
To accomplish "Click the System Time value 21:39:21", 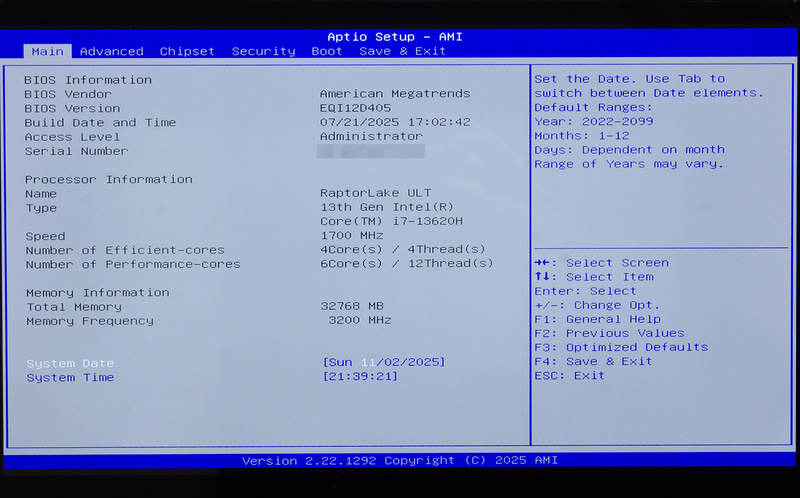I will pos(360,377).
